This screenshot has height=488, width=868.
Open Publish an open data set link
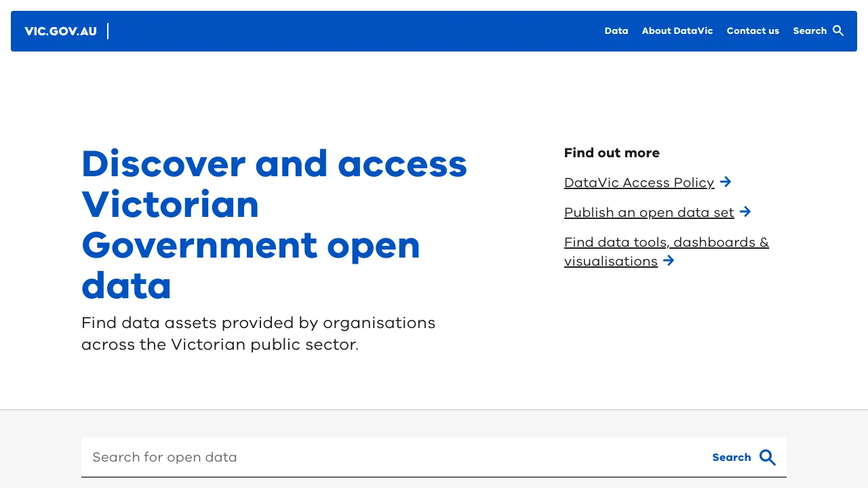tap(649, 212)
